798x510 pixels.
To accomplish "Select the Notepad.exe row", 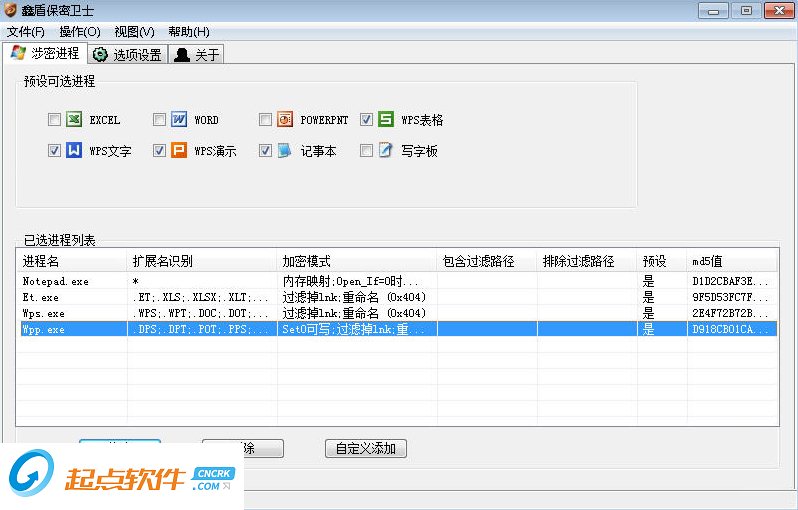I will [x=397, y=281].
